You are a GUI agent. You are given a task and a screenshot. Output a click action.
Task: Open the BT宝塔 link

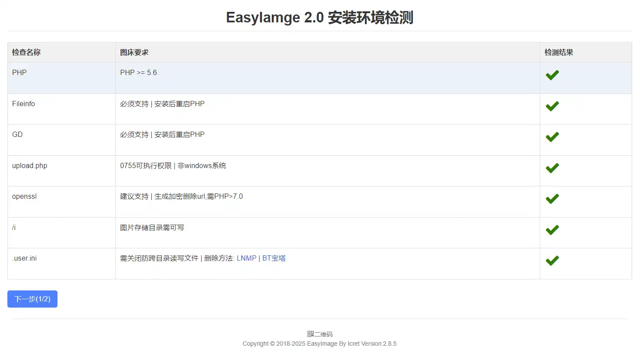(x=274, y=258)
